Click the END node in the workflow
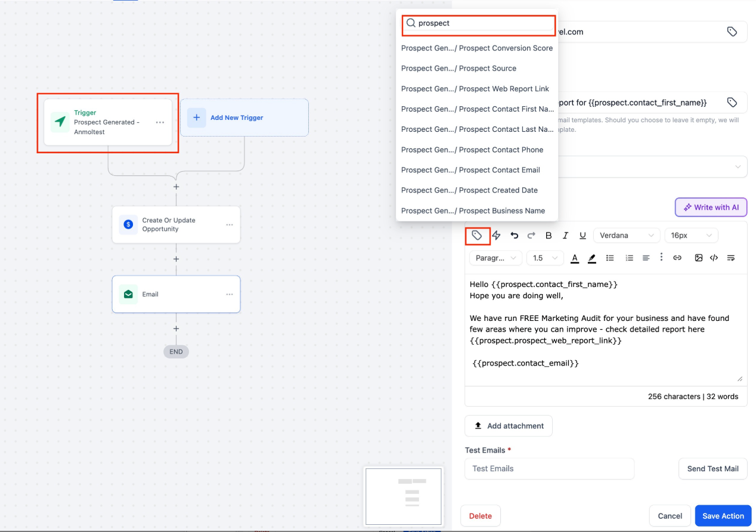The height and width of the screenshot is (532, 756). (176, 352)
